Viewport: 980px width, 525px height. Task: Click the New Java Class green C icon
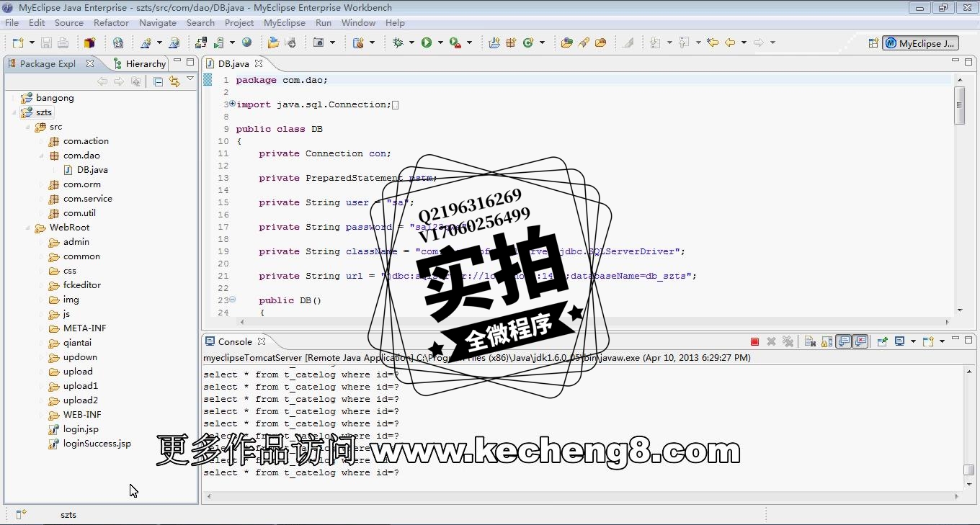coord(528,42)
